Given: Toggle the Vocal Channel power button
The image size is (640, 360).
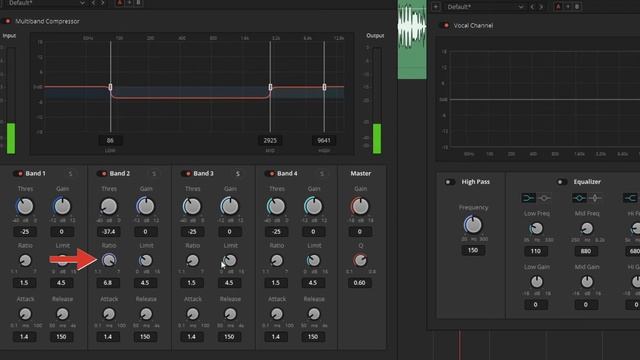Looking at the screenshot, I should click(445, 25).
